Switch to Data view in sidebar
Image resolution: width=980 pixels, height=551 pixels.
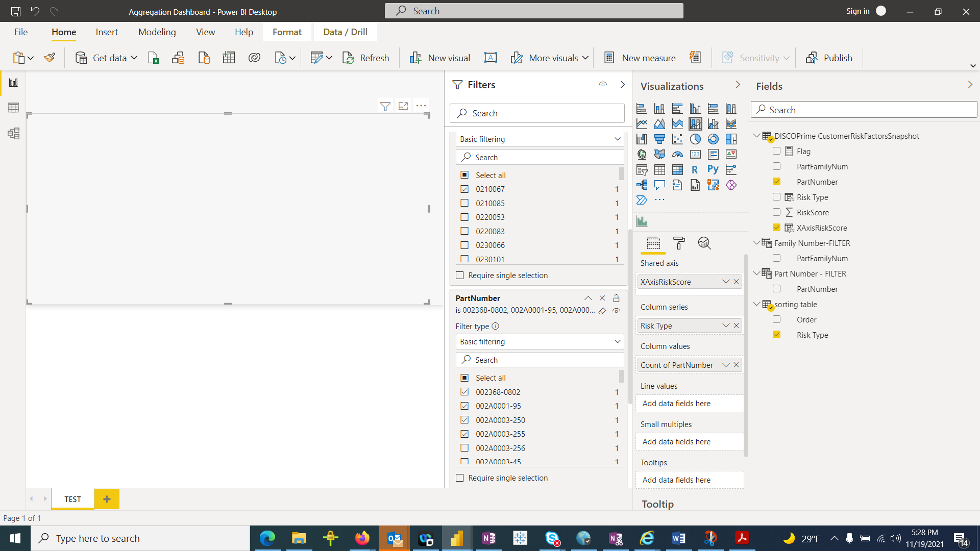14,108
